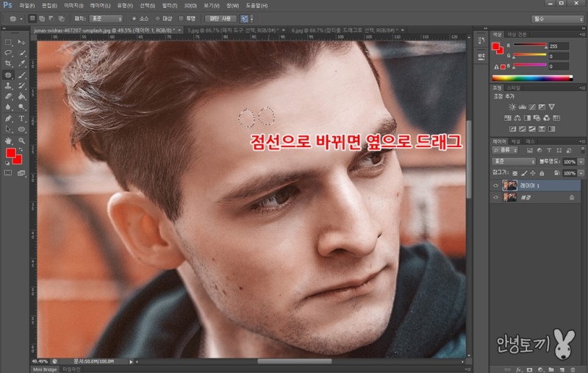Click the Eraser tool
The image size is (588, 373).
(8, 96)
